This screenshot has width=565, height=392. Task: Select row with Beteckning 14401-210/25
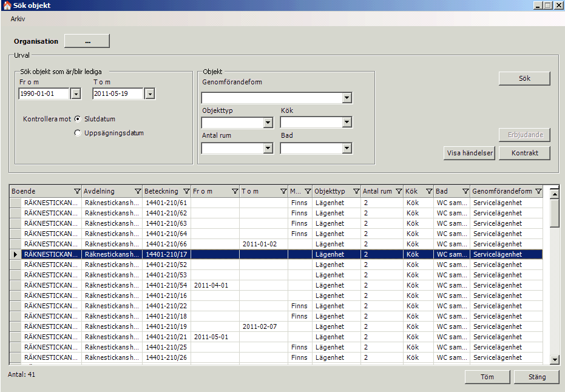(276, 347)
